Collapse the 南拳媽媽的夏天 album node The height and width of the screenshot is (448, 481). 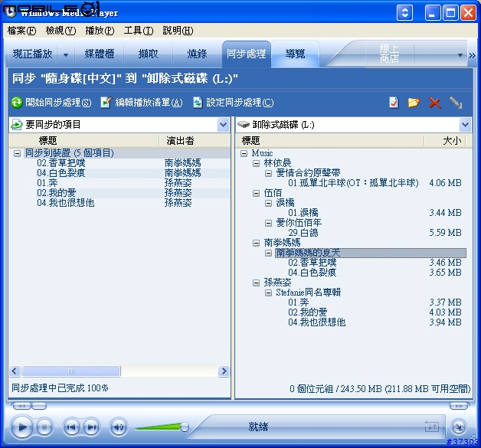(x=268, y=253)
